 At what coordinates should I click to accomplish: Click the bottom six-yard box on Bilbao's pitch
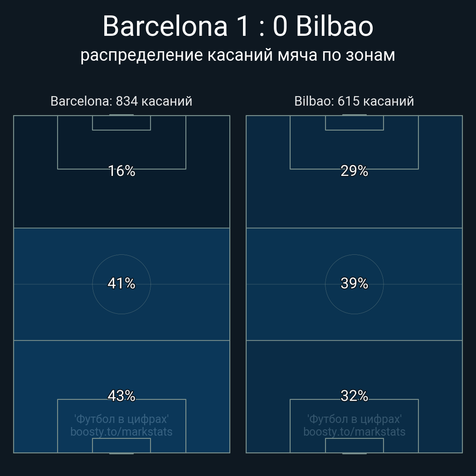(354, 446)
